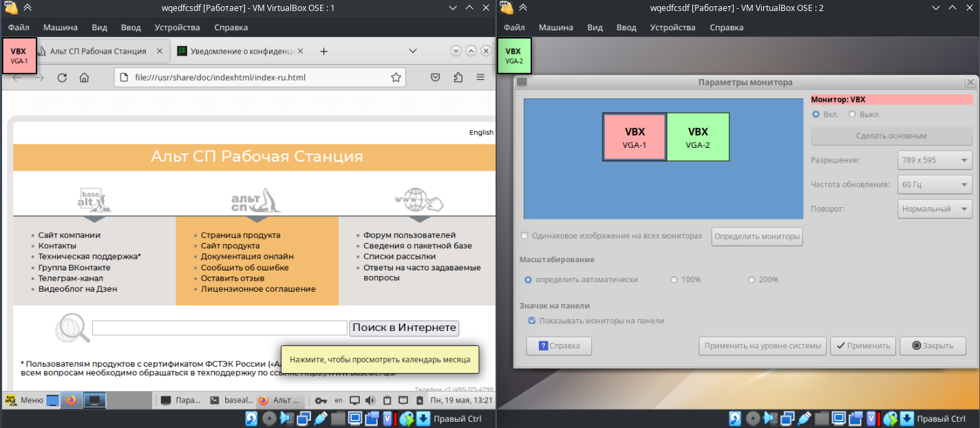Open the Поворот dropdown showing Нормальный

click(935, 208)
